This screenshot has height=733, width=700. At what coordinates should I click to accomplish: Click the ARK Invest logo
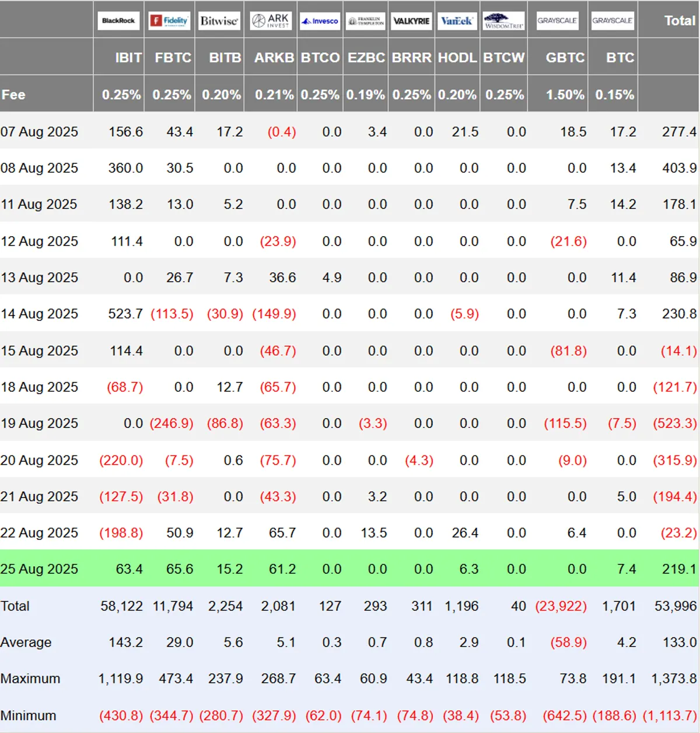point(270,20)
